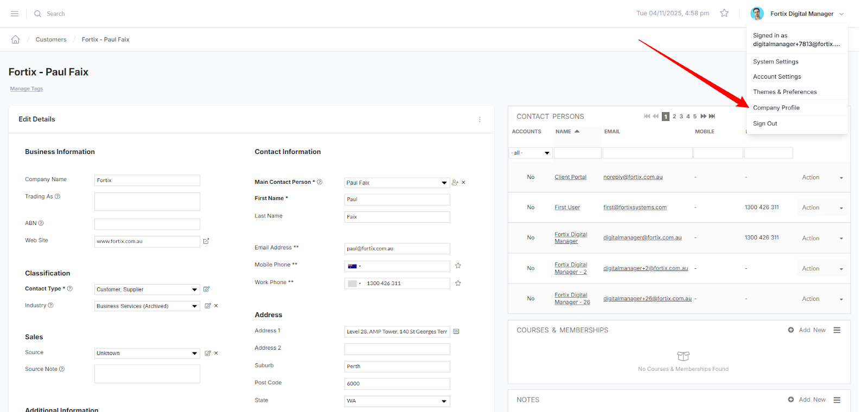Click the user avatar picture
Screen dimensions: 868x412
coord(757,14)
